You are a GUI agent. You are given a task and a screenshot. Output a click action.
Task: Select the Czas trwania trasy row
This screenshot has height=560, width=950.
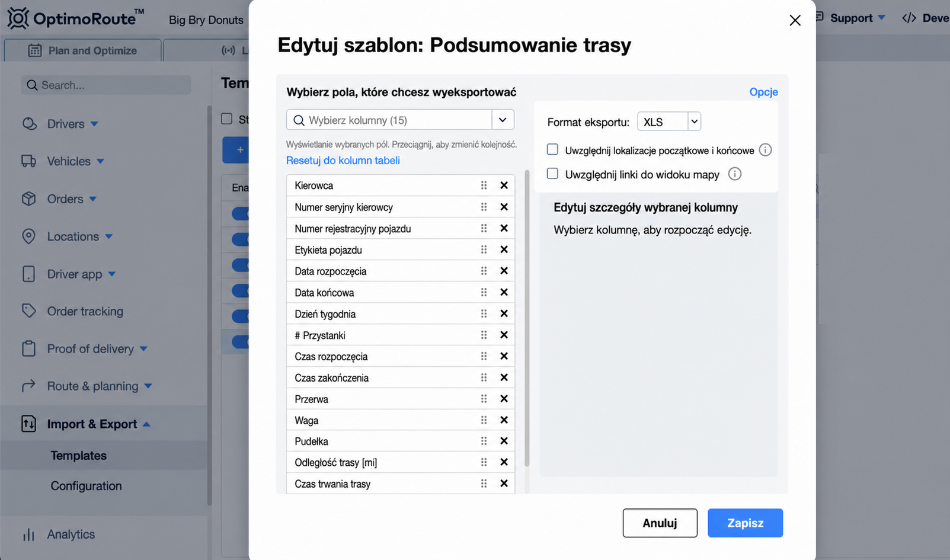pyautogui.click(x=401, y=484)
